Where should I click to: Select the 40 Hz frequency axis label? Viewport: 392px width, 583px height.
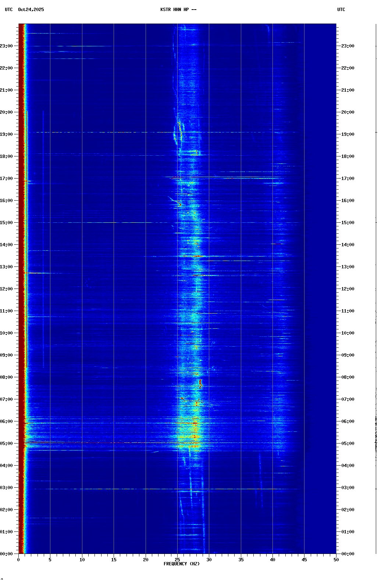click(x=272, y=560)
